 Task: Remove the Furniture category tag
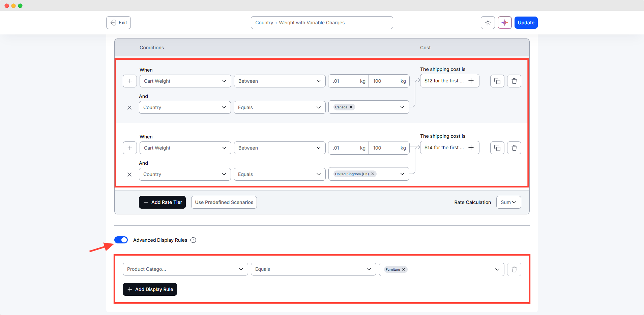point(404,269)
